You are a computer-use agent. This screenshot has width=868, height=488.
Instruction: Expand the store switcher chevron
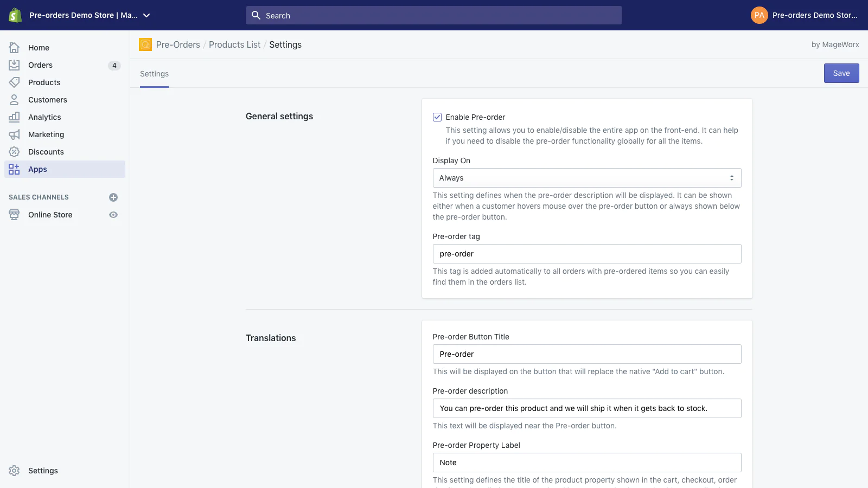(x=146, y=16)
